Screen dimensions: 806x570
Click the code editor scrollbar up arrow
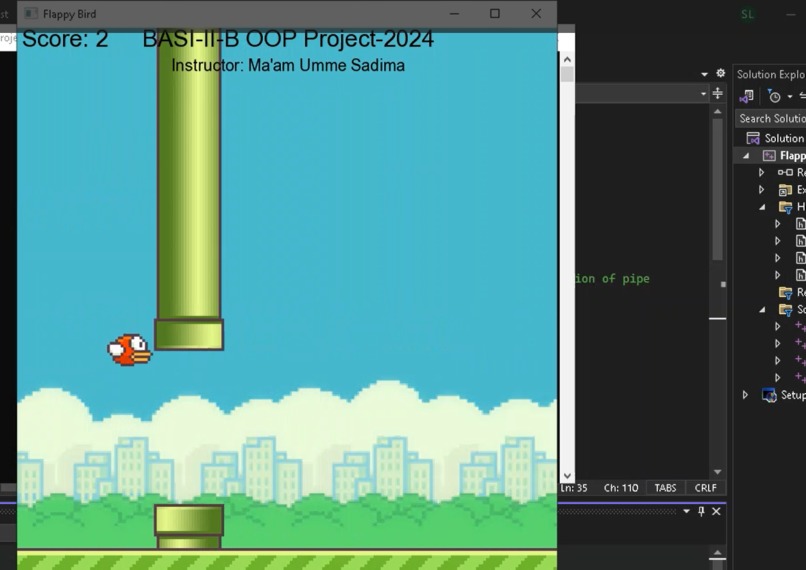[718, 112]
